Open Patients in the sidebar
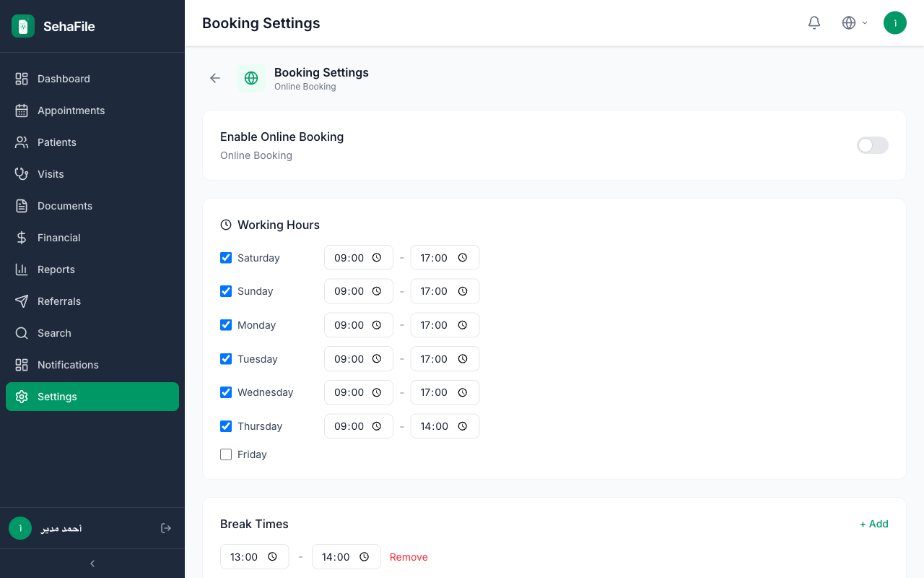Viewport: 924px width, 578px height. (x=92, y=142)
